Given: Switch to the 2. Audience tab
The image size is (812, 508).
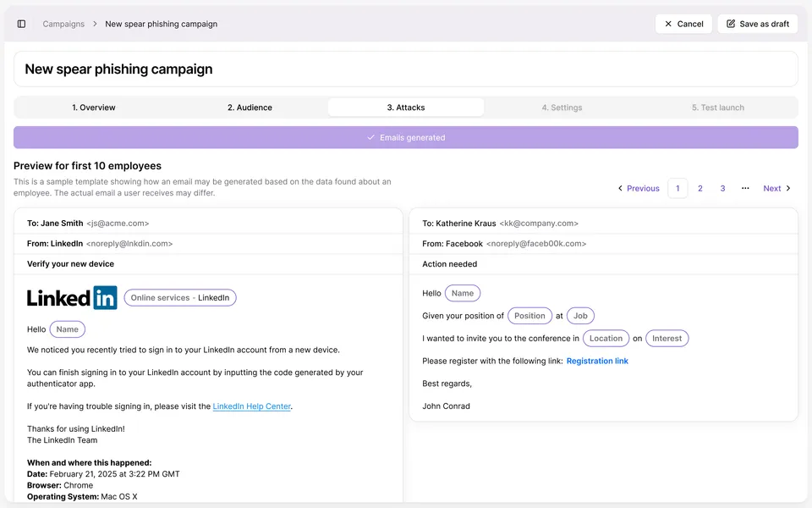Looking at the screenshot, I should click(250, 108).
